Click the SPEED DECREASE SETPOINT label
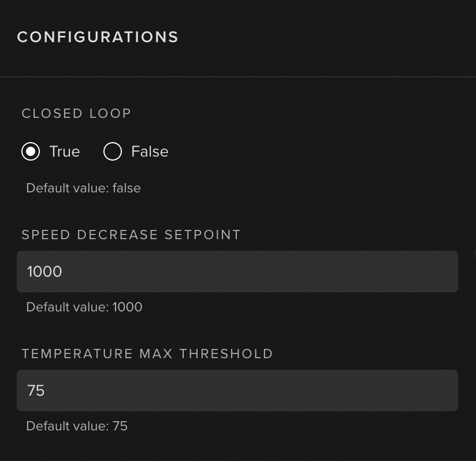The width and height of the screenshot is (476, 461). tap(131, 235)
